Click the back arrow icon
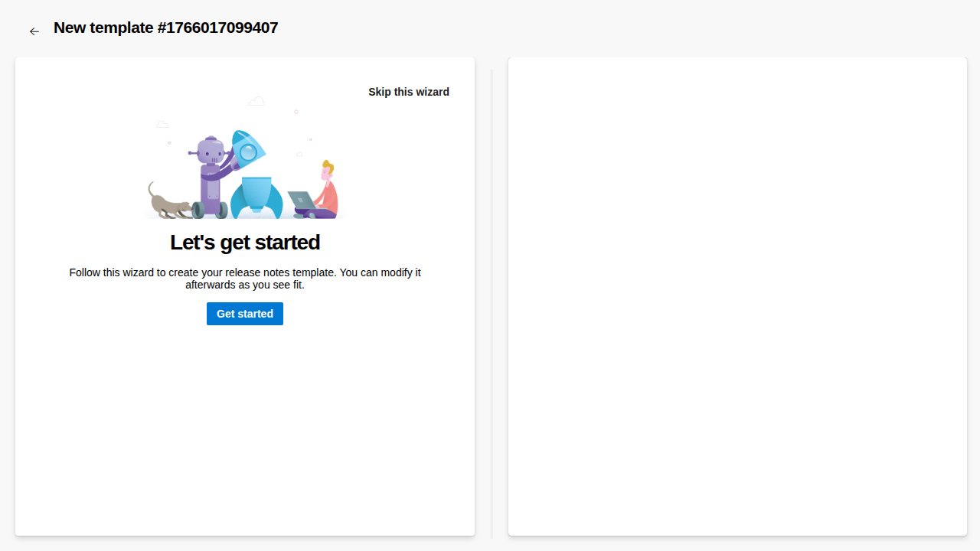Viewport: 980px width, 551px height. click(34, 31)
